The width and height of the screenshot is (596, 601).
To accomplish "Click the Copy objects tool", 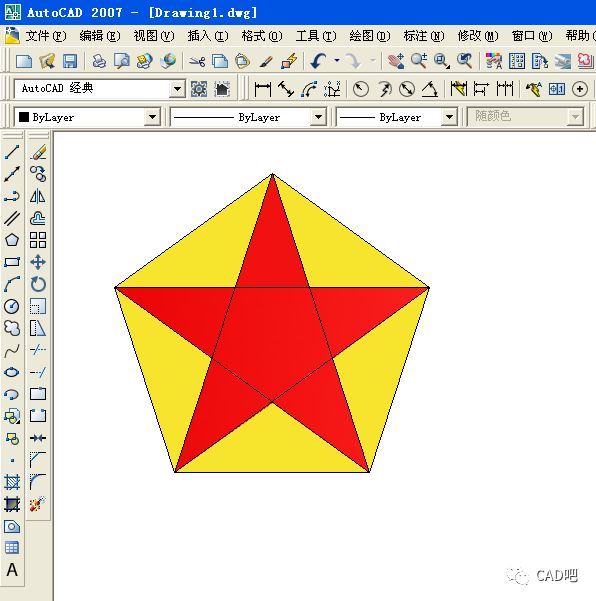I will [x=38, y=174].
